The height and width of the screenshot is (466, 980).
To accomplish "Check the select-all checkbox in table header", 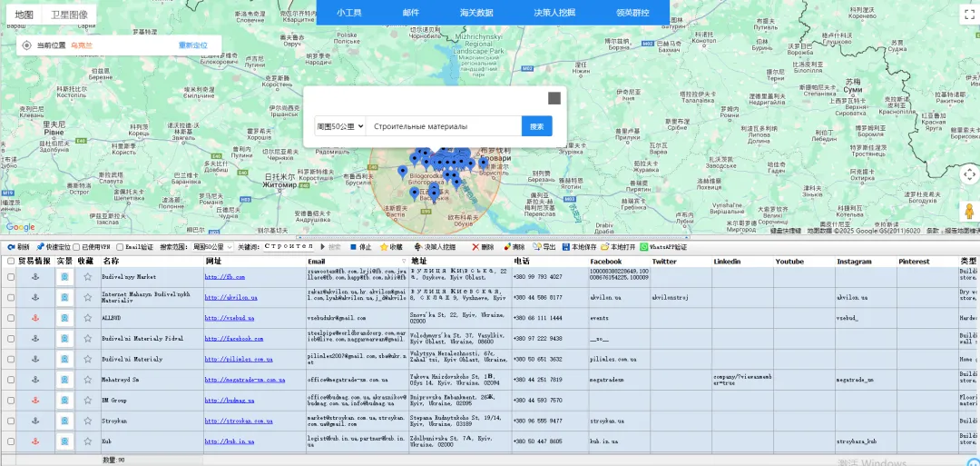I will (11, 262).
